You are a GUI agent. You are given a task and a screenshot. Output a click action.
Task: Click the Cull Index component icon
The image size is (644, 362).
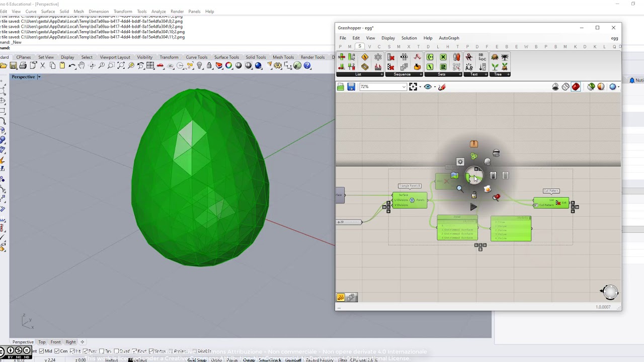(x=390, y=57)
